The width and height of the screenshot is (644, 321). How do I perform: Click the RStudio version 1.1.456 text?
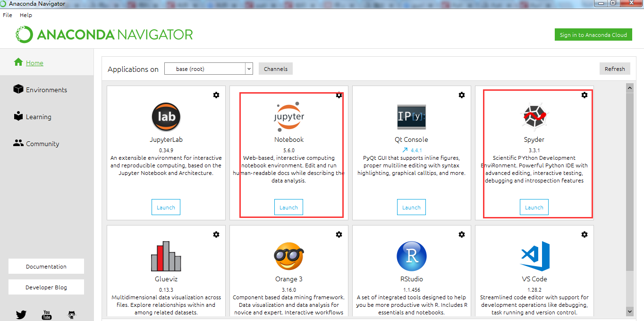pos(412,290)
